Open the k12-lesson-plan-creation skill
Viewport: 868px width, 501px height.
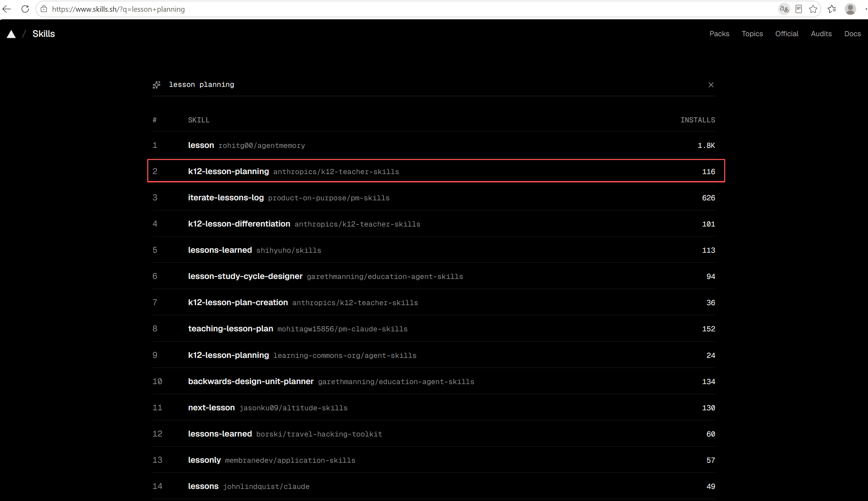tap(433, 302)
